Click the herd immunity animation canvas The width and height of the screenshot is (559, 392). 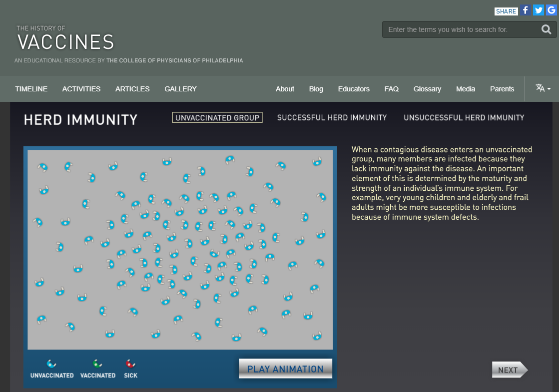click(x=180, y=250)
